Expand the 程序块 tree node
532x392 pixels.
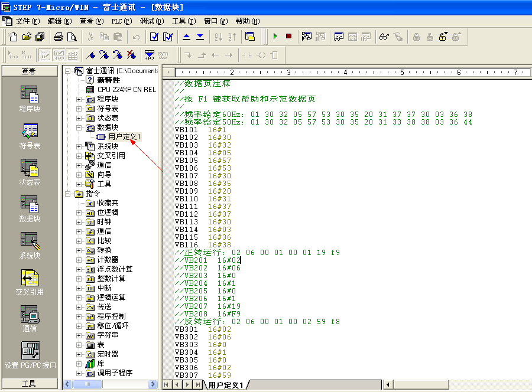(x=79, y=99)
